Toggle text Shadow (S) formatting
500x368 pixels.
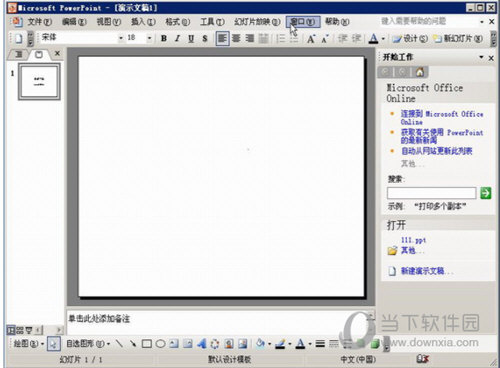tap(205, 39)
